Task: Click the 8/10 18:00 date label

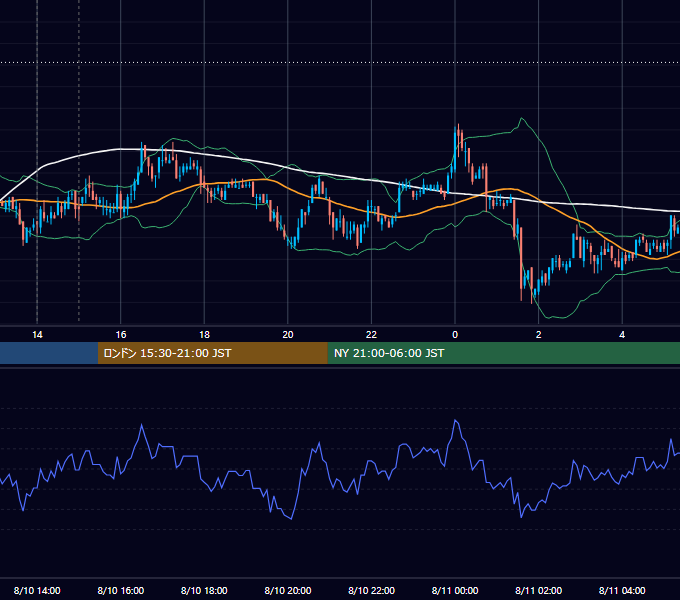Action: coord(204,590)
